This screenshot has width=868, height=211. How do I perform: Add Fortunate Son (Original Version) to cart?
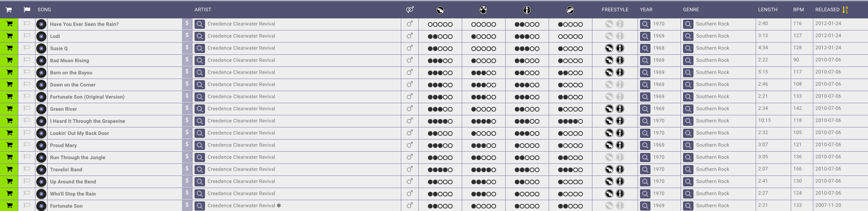coord(9,97)
